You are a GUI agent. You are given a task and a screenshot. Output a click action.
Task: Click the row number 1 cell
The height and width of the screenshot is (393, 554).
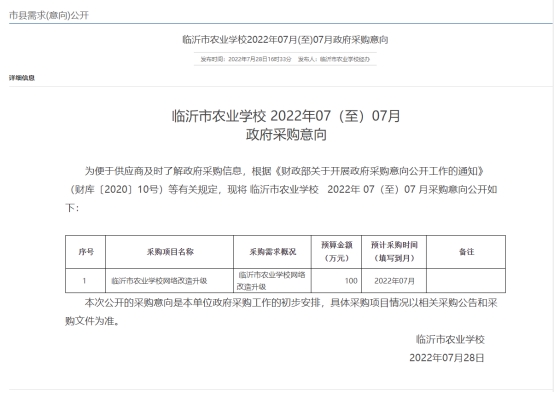click(x=86, y=281)
